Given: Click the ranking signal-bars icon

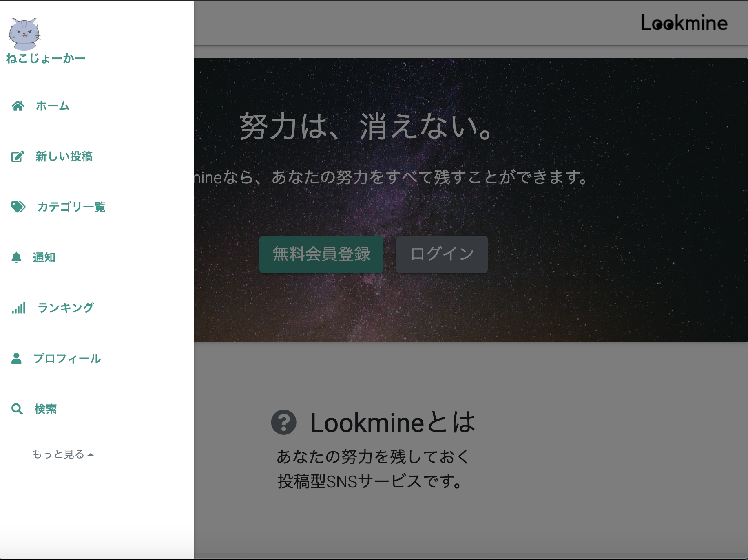Looking at the screenshot, I should pos(18,308).
